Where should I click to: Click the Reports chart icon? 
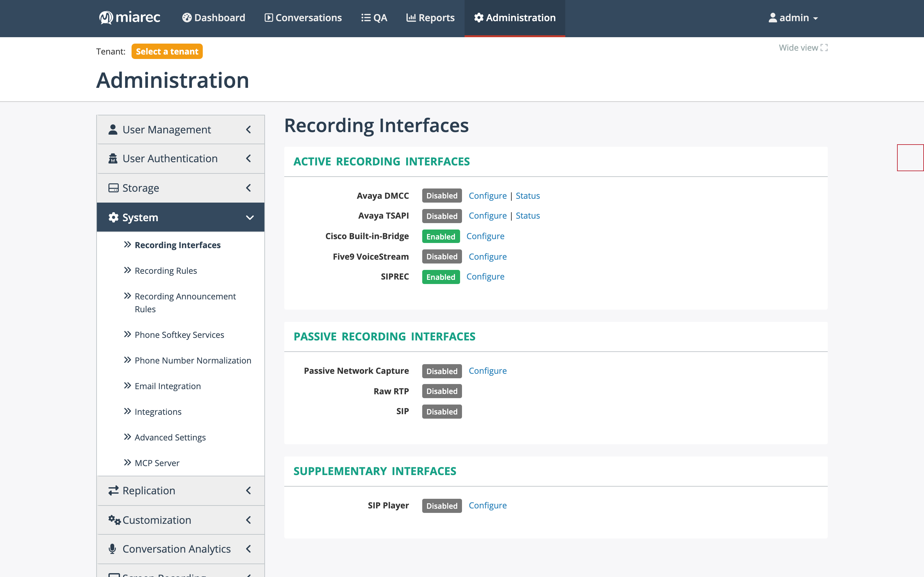pyautogui.click(x=411, y=18)
